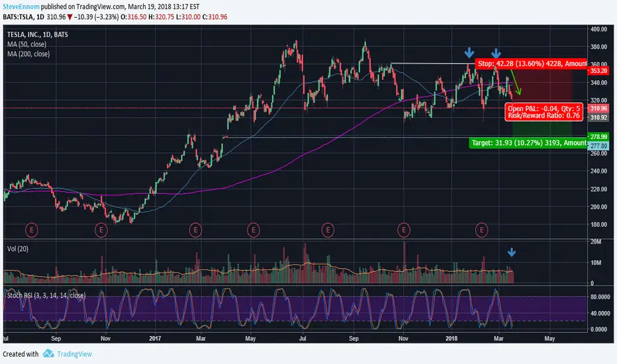Click the red 310.96 current price tag
This screenshot has width=617, height=364.
coord(598,109)
